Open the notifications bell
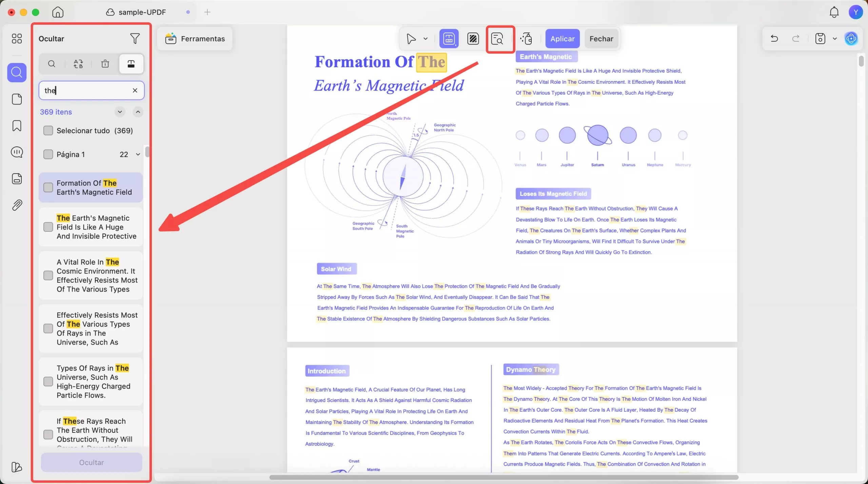This screenshot has height=484, width=868. [834, 12]
